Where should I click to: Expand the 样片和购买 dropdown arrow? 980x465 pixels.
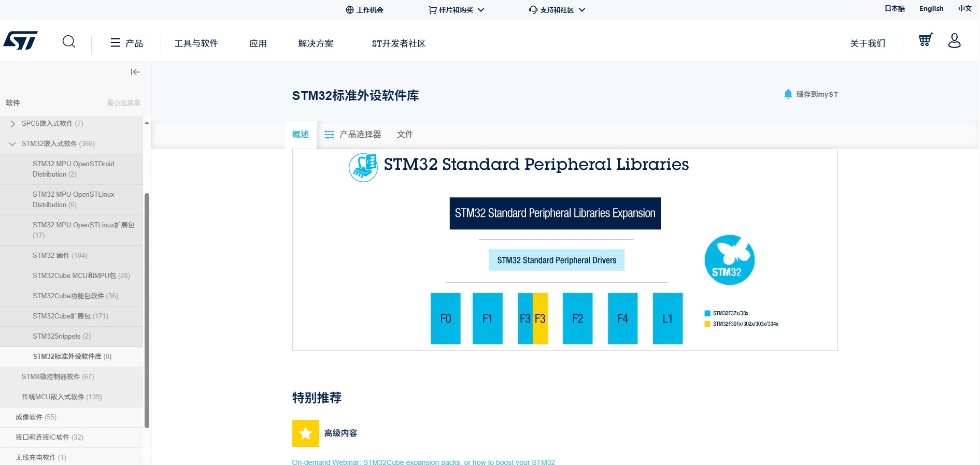[x=481, y=10]
